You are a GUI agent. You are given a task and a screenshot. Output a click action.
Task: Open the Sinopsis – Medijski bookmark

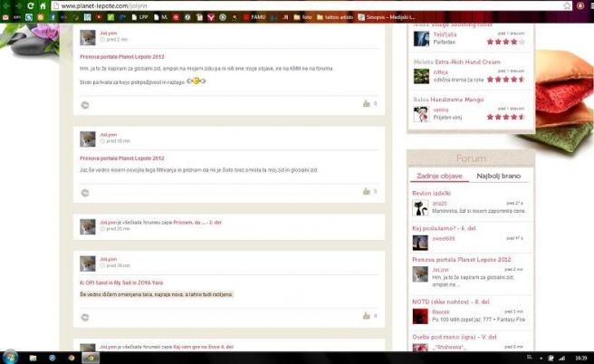387,17
